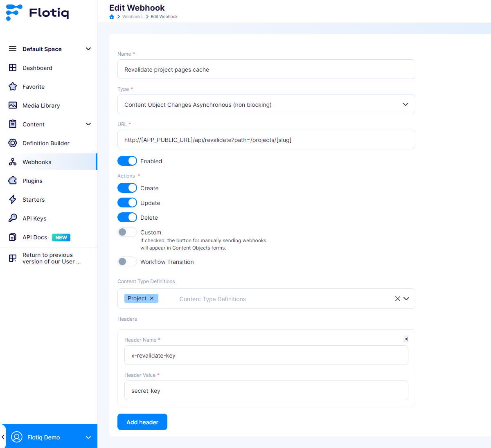The image size is (491, 448).
Task: Click the return to previous version icon
Action: (13, 258)
